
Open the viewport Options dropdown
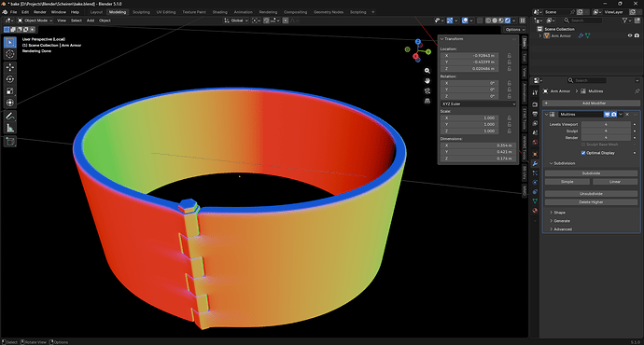pos(514,30)
